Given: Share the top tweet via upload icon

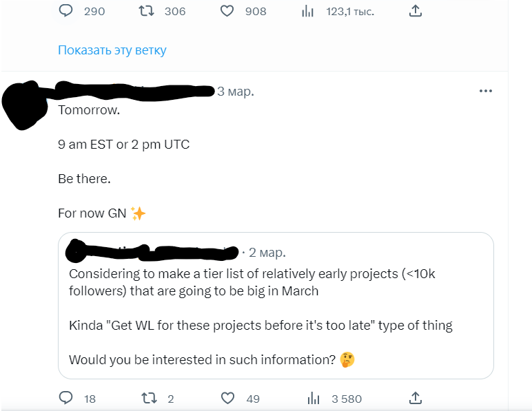Looking at the screenshot, I should (415, 11).
